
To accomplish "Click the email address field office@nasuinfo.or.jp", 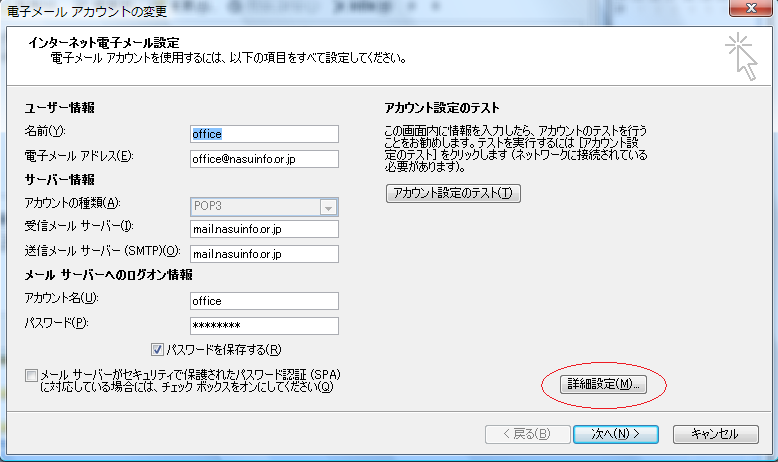I will [264, 159].
